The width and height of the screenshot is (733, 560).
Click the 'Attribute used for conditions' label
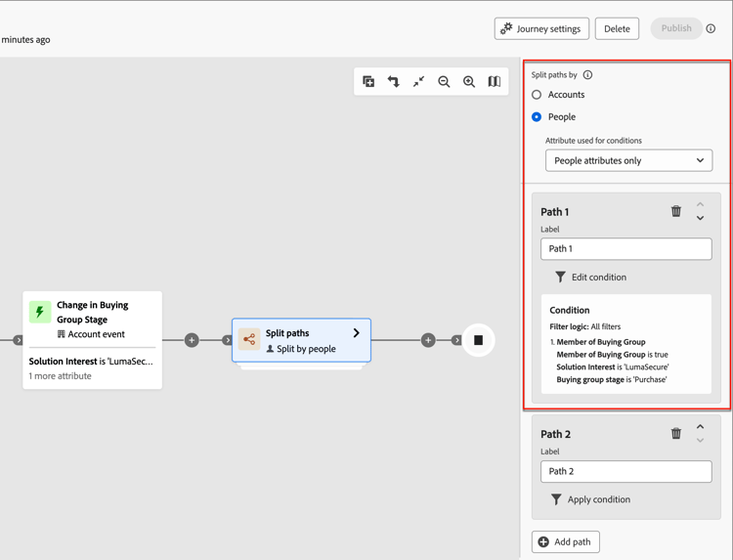593,140
